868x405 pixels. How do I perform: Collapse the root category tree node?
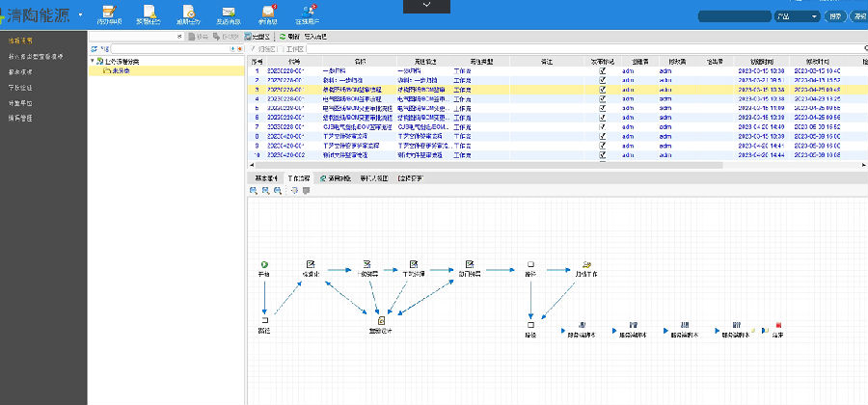[93, 62]
